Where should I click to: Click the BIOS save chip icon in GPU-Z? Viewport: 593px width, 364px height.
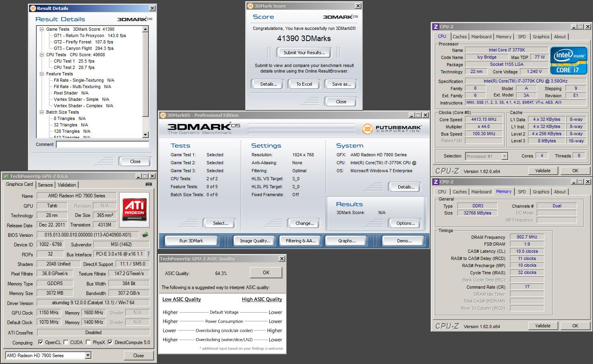(x=146, y=235)
